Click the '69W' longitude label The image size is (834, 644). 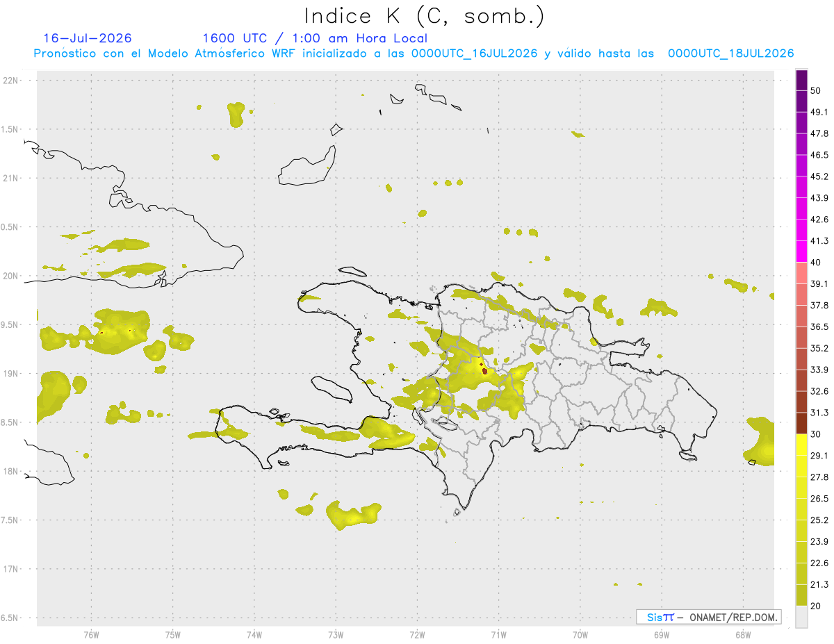click(x=662, y=634)
